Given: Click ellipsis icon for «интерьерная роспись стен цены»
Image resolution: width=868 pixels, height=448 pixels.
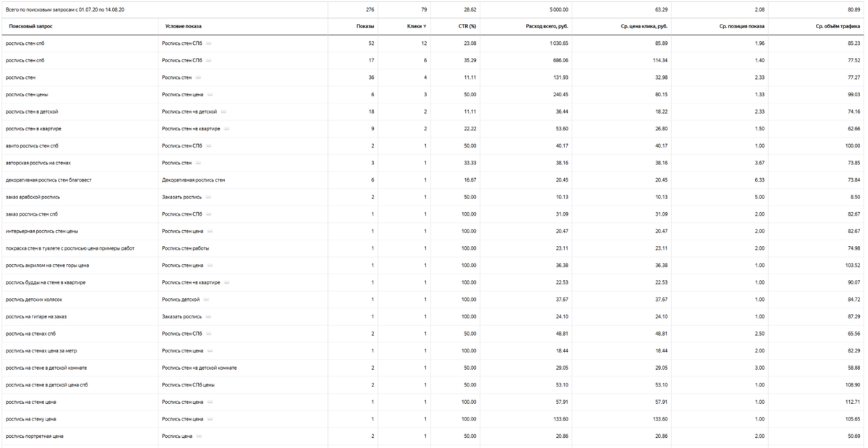Looking at the screenshot, I should pos(209,232).
